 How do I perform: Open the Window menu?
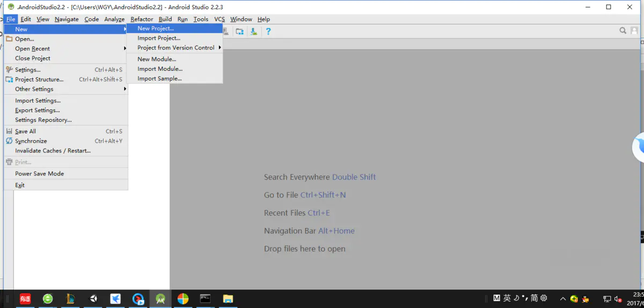tap(241, 19)
